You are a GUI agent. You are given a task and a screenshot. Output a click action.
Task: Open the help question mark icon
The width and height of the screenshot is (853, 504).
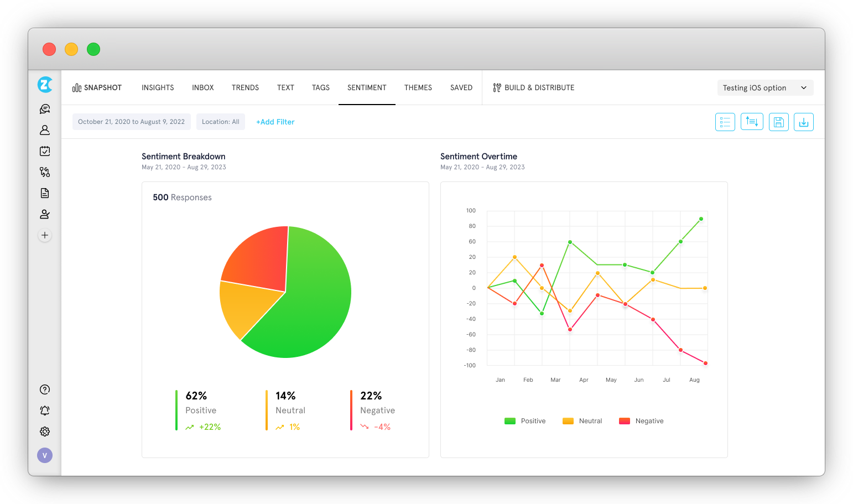coord(45,389)
